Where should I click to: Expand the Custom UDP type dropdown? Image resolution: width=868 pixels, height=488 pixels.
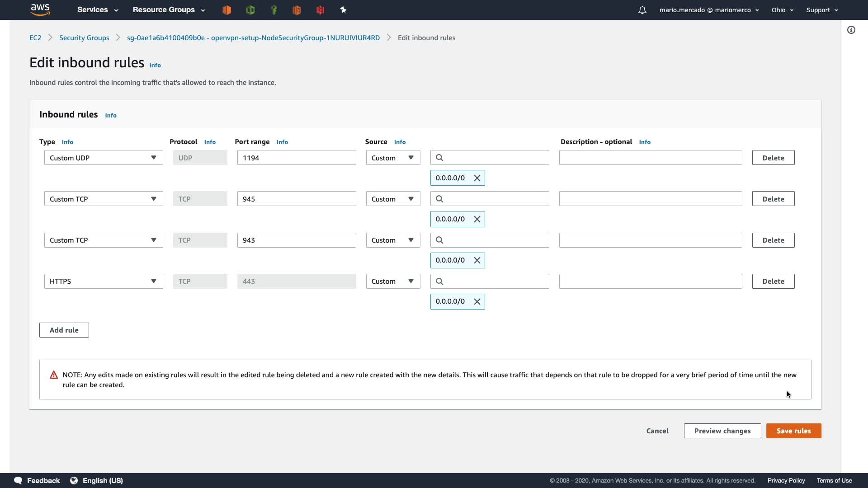(x=104, y=158)
